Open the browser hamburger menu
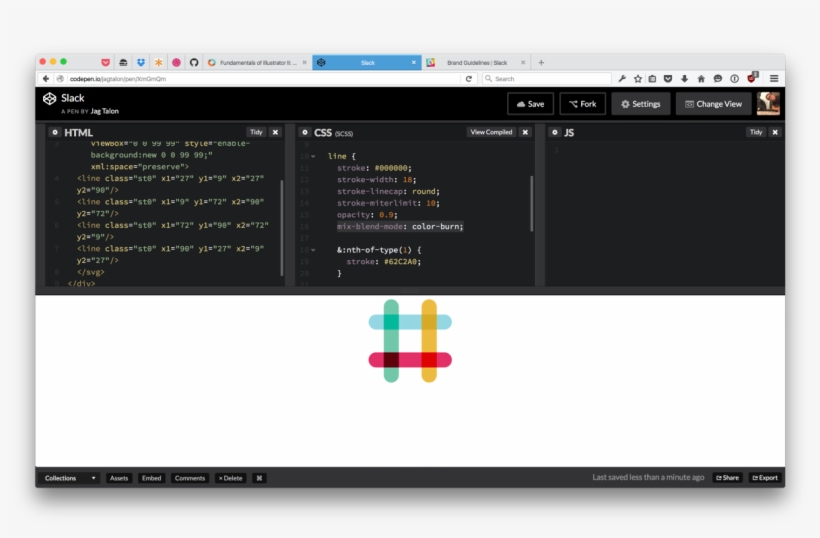This screenshot has height=538, width=820. pos(774,78)
